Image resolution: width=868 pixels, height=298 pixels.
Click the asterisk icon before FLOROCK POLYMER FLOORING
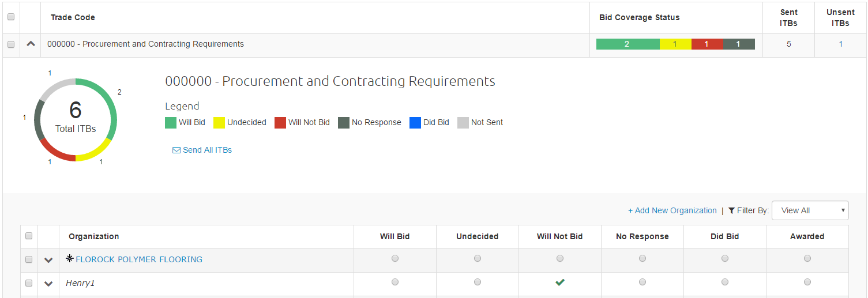pyautogui.click(x=70, y=259)
